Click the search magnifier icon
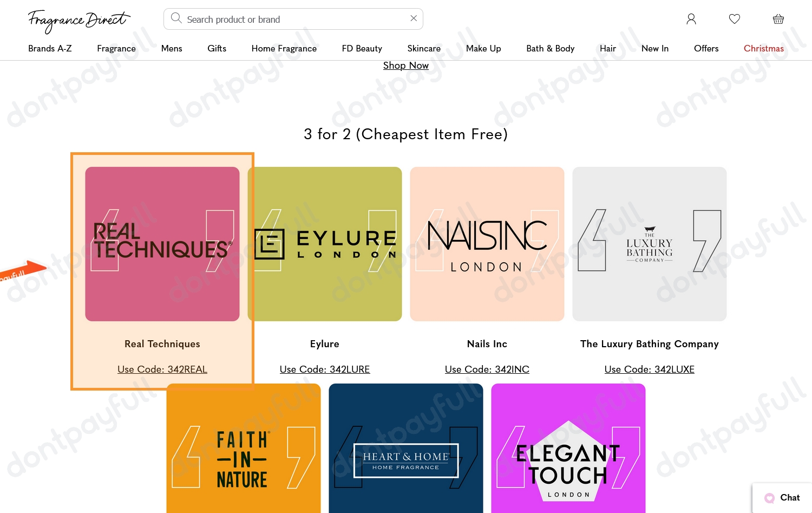 coord(176,18)
